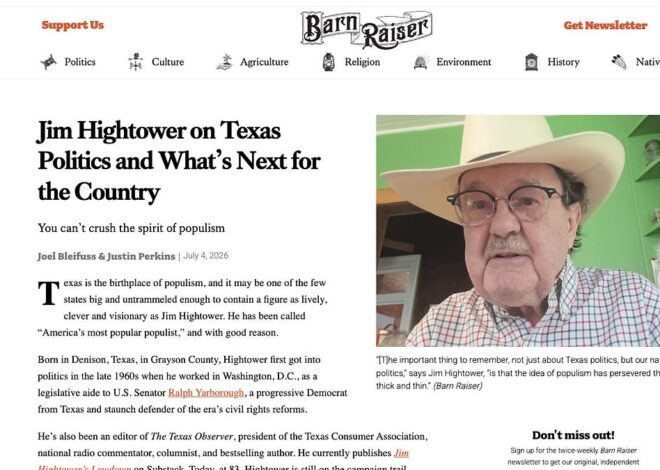
Task: Open the Politics section
Action: pyautogui.click(x=80, y=62)
